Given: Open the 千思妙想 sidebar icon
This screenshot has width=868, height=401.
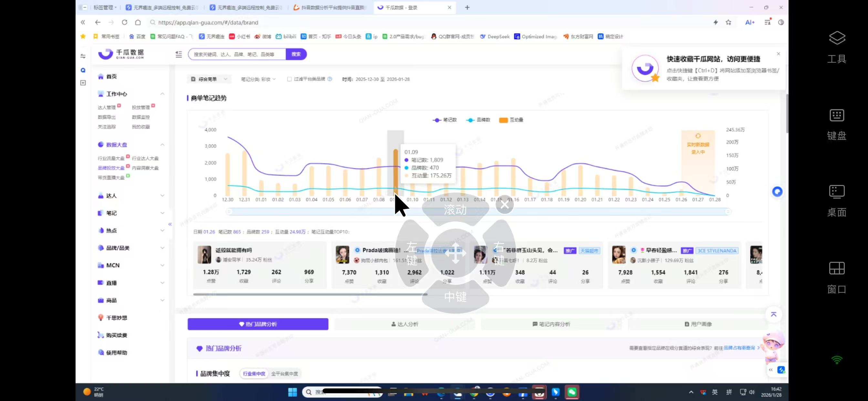Looking at the screenshot, I should pos(101,317).
